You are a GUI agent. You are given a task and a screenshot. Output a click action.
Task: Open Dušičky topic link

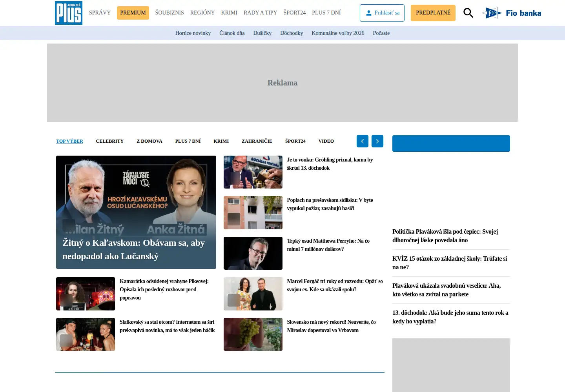[262, 33]
